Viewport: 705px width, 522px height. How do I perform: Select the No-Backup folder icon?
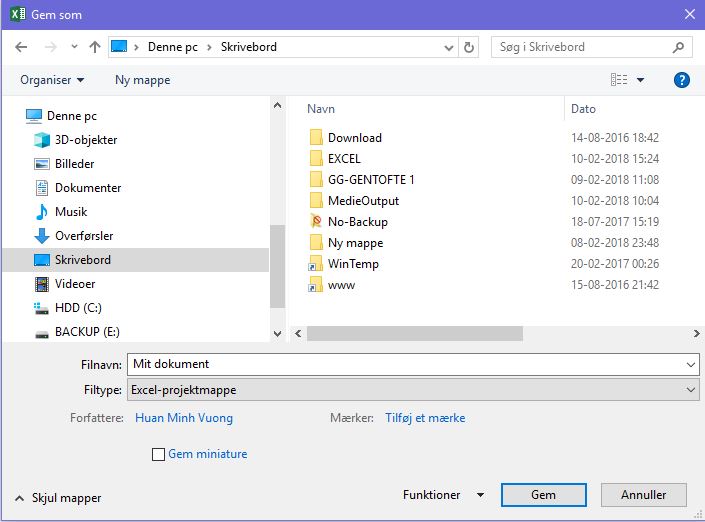316,222
